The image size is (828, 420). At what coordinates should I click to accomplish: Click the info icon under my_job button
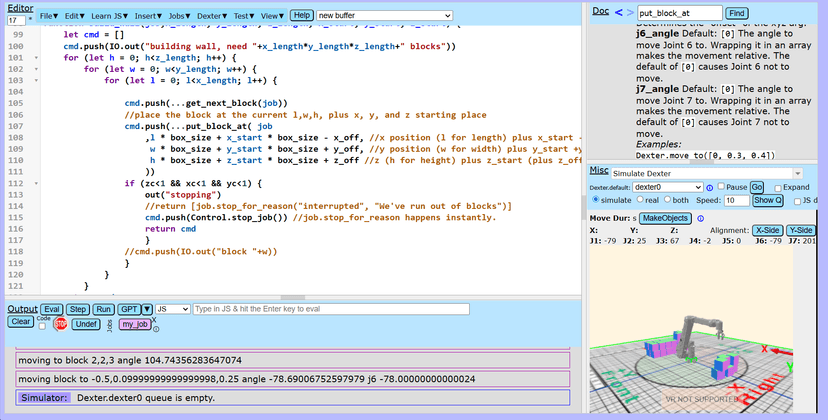click(x=156, y=329)
